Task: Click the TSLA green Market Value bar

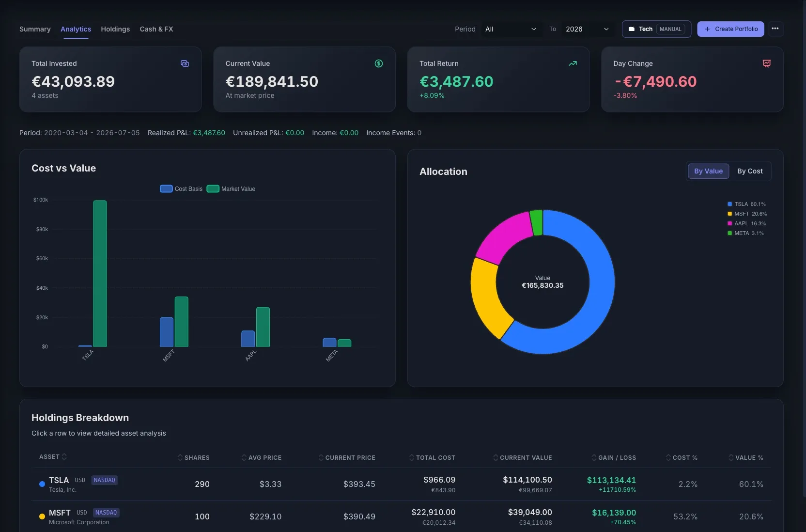Action: coord(100,274)
